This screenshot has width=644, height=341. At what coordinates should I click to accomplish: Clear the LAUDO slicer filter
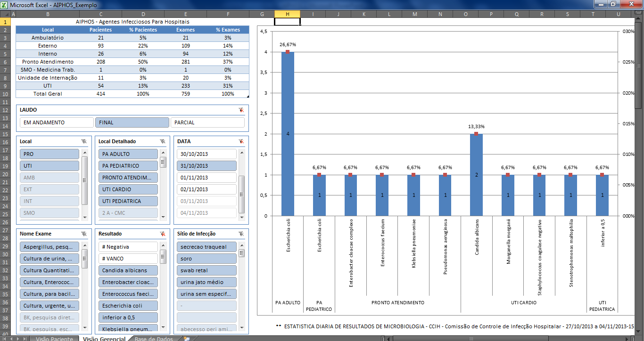point(241,110)
